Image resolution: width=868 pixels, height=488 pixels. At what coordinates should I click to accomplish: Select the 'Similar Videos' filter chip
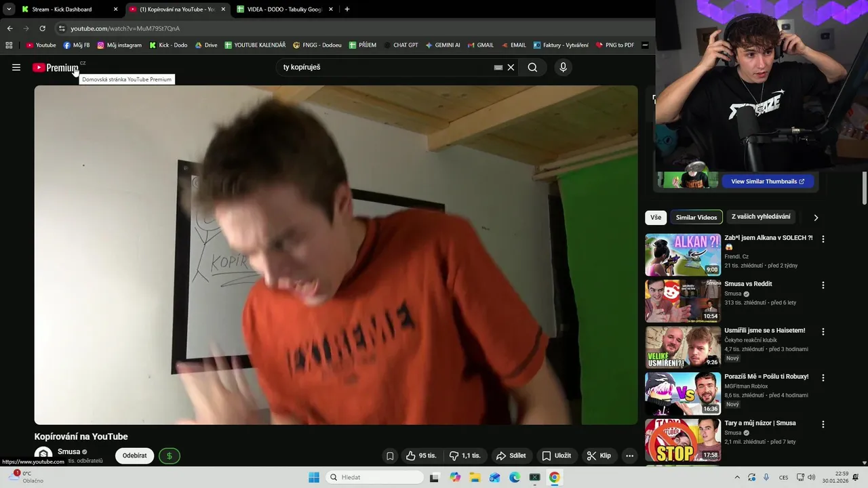696,218
